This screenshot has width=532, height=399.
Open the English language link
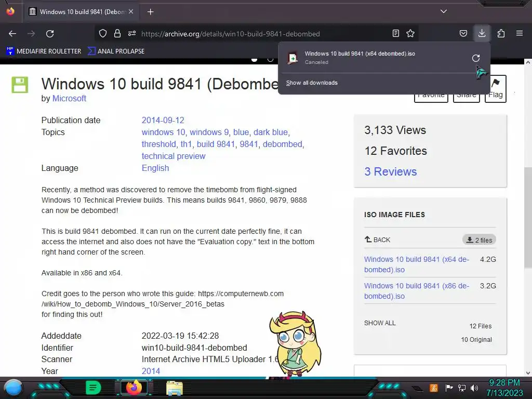tap(155, 168)
